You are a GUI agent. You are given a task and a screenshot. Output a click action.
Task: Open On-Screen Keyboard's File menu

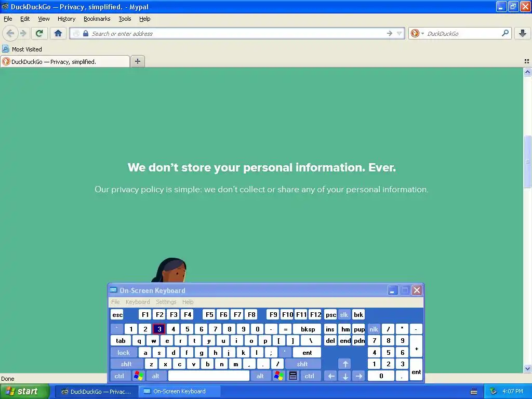115,302
